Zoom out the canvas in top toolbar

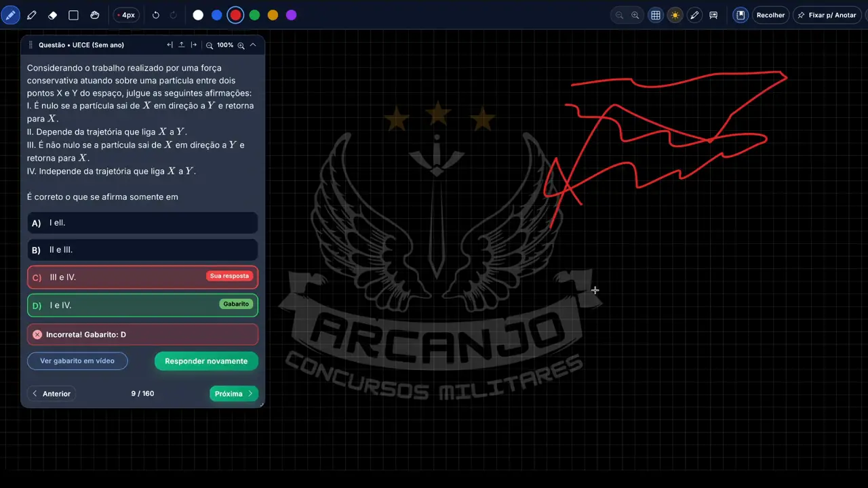click(619, 15)
